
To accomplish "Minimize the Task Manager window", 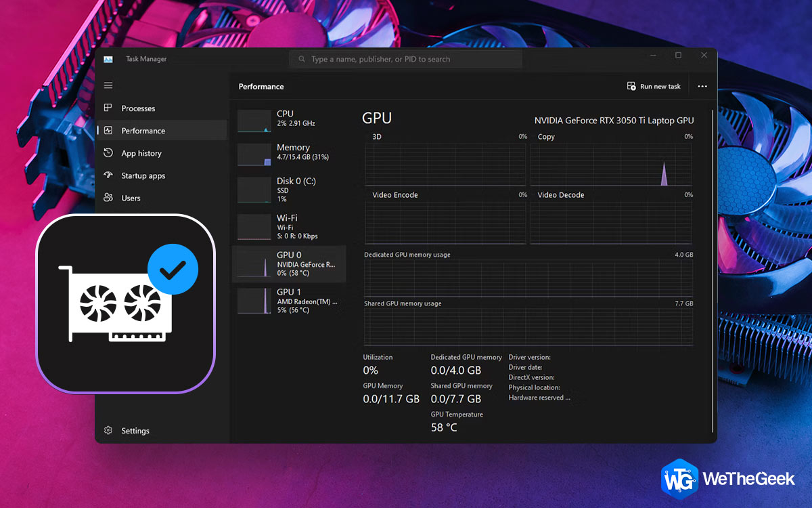I will click(x=652, y=55).
